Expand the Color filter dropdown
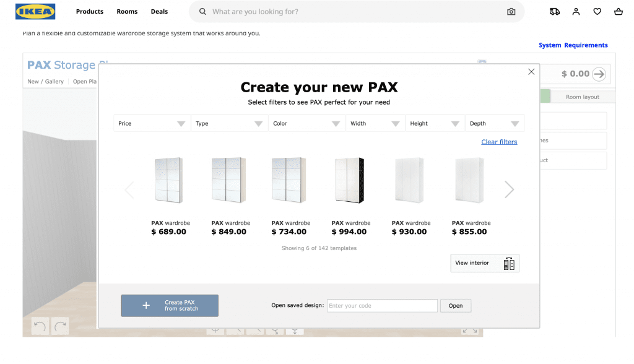The width and height of the screenshot is (634, 364). pos(307,123)
